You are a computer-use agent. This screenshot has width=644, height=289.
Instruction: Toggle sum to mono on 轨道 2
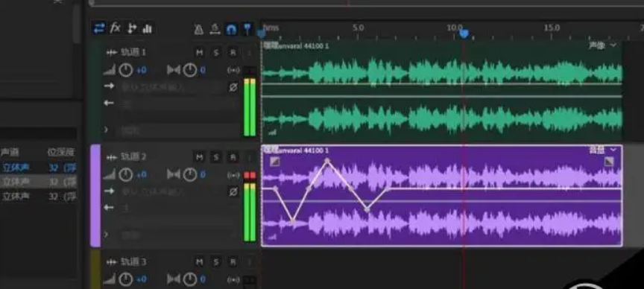point(233,175)
